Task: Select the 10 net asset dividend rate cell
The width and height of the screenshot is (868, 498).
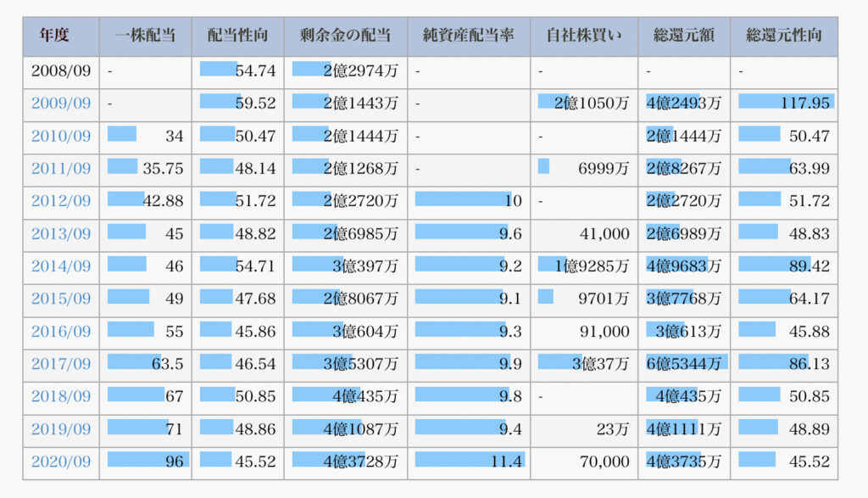Action: [469, 202]
